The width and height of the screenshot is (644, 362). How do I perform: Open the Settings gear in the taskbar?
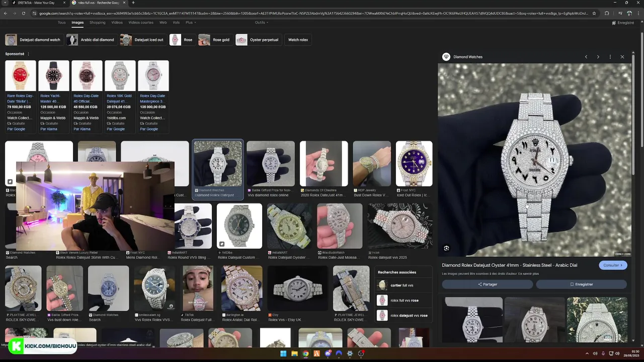350,353
